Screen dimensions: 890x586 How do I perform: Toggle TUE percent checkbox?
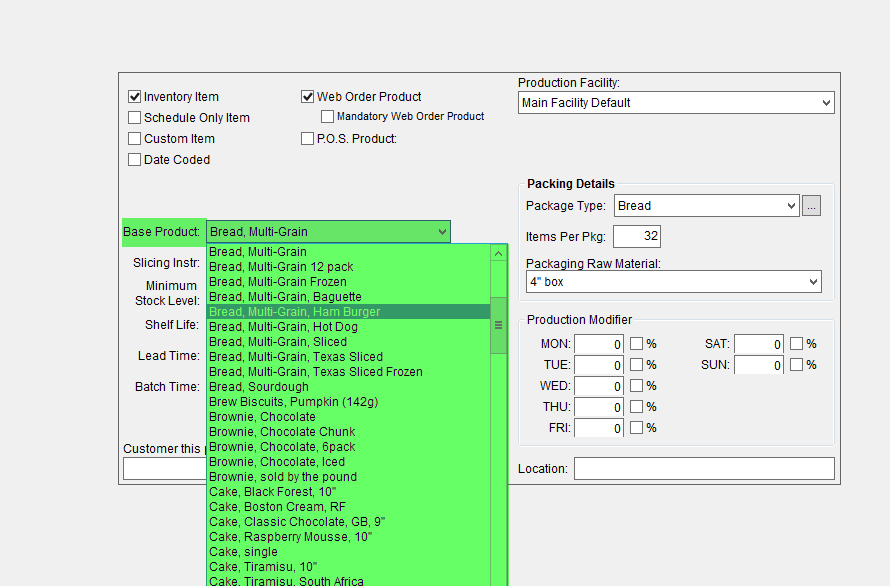coord(637,365)
